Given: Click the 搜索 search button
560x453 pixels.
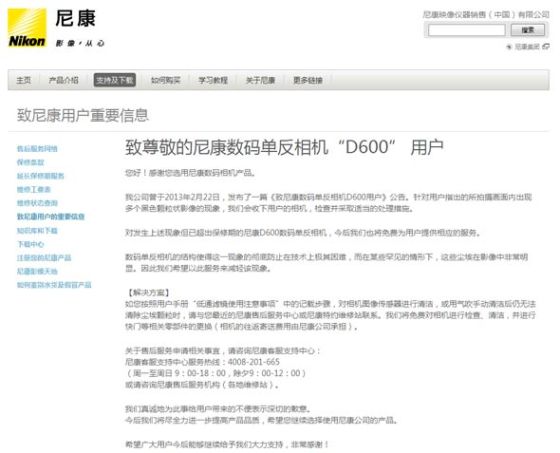Looking at the screenshot, I should click(x=528, y=30).
